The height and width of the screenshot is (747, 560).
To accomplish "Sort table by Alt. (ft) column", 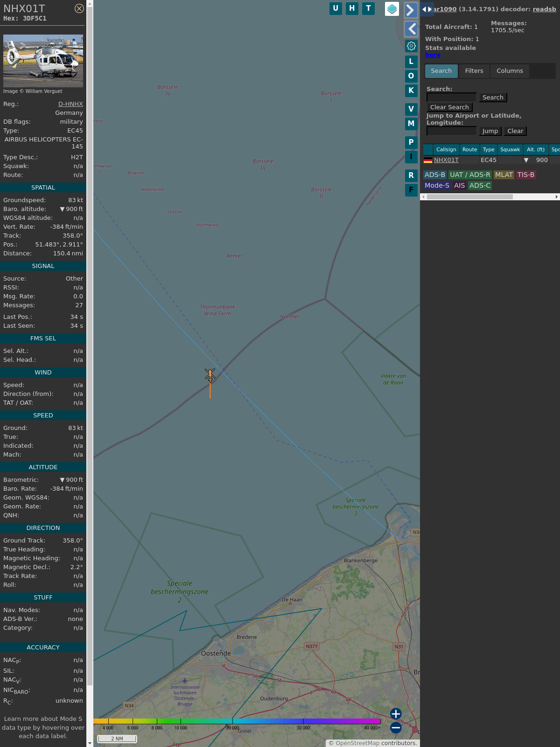I will (535, 149).
